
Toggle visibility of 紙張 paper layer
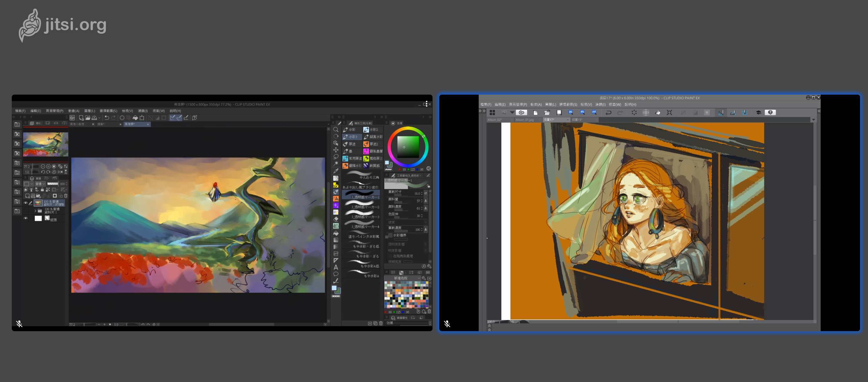click(x=26, y=218)
